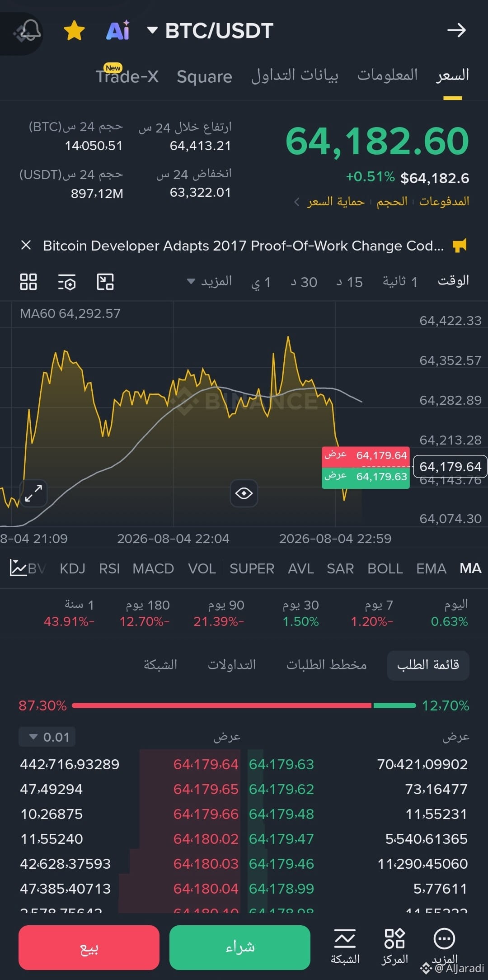Open حماية السعر link
The width and height of the screenshot is (488, 980).
336,201
